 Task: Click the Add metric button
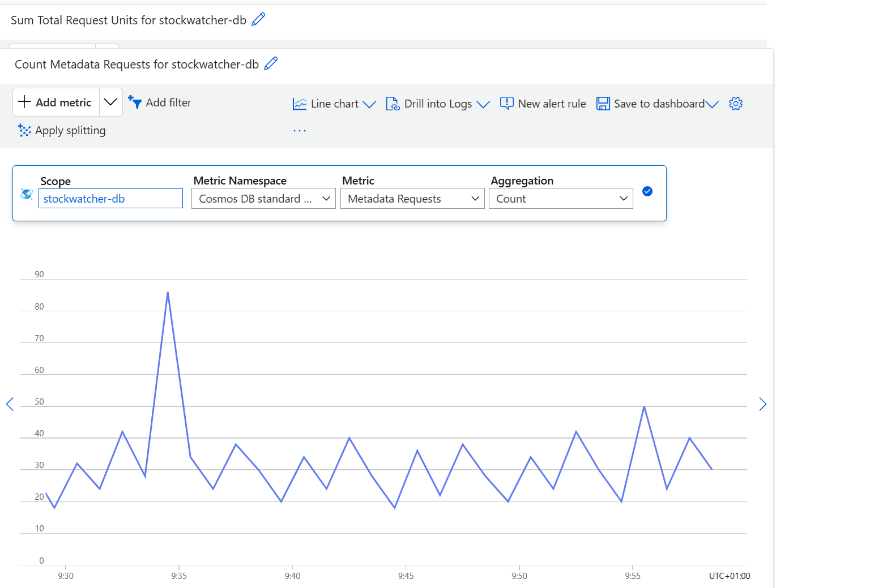[x=56, y=102]
